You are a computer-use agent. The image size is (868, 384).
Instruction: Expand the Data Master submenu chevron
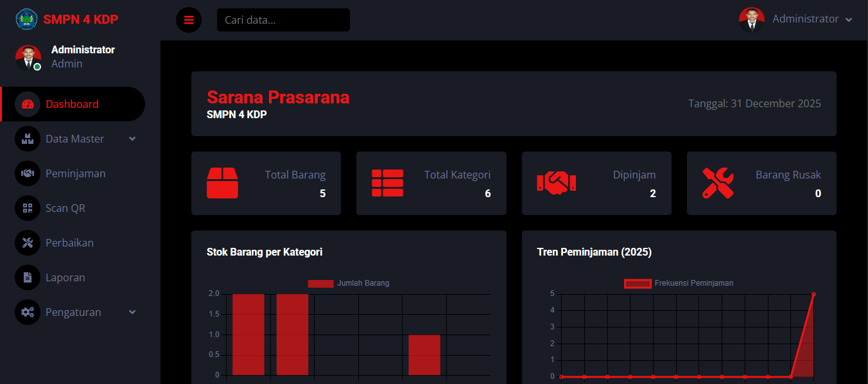(x=132, y=139)
